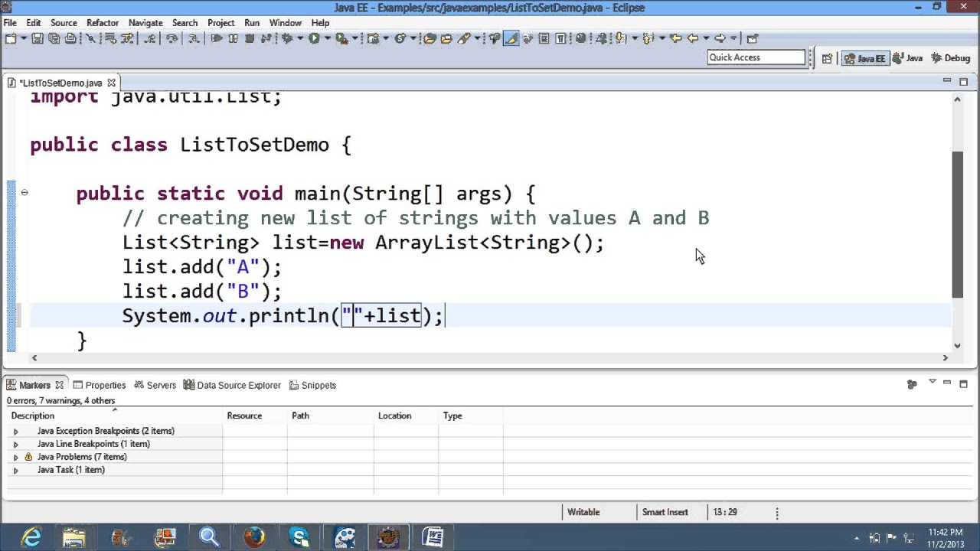Open Microsoft Word from the taskbar
980x551 pixels.
click(x=432, y=537)
